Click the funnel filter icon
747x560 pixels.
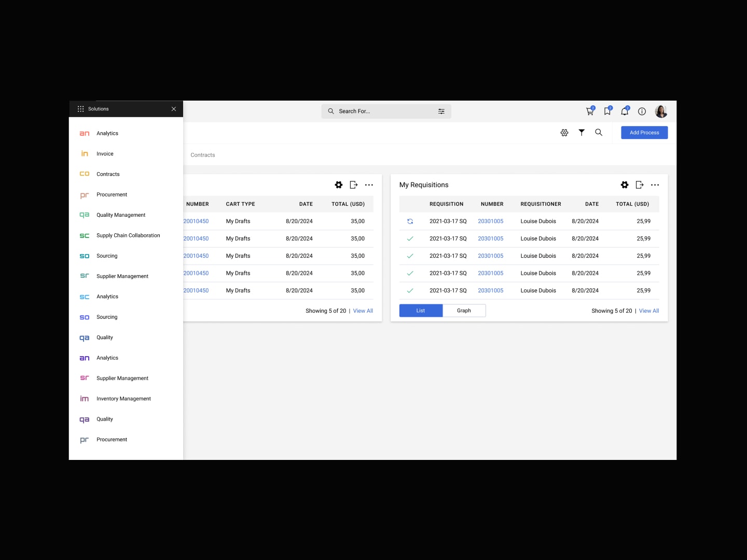[x=582, y=133]
